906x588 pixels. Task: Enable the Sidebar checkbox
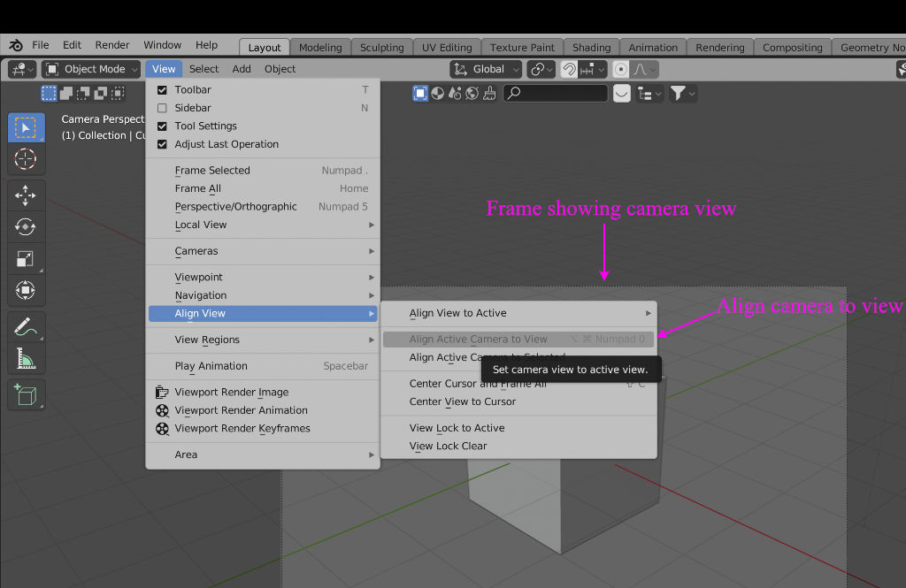tap(162, 108)
